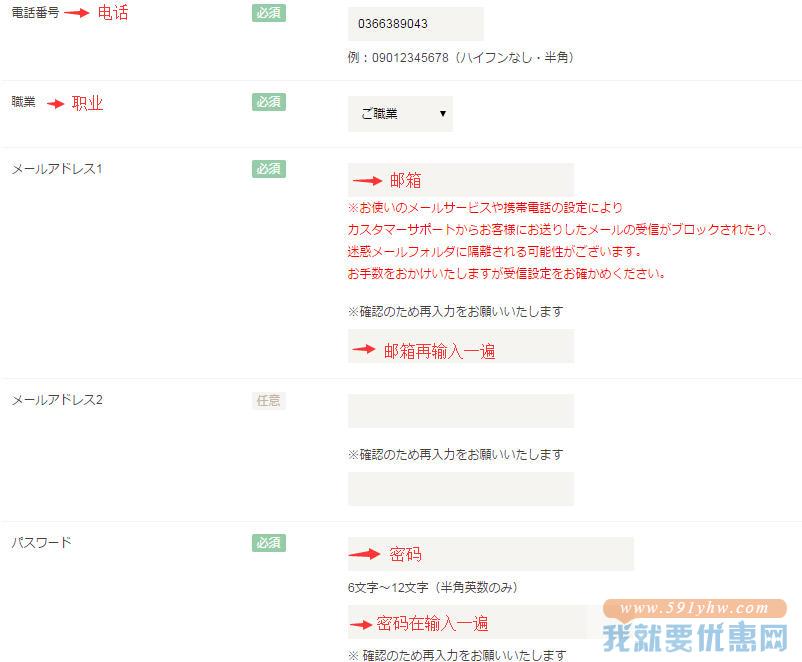Click the first メールアドレス2 input field

click(x=461, y=411)
